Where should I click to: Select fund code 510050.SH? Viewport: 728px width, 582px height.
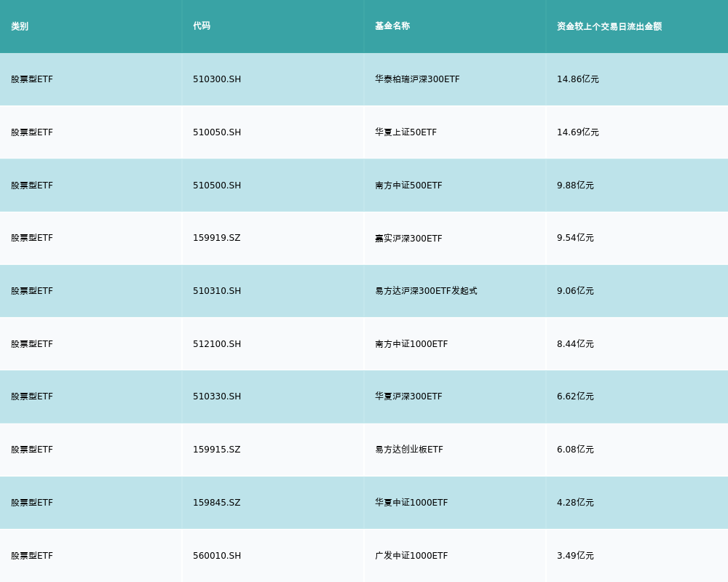click(x=217, y=132)
